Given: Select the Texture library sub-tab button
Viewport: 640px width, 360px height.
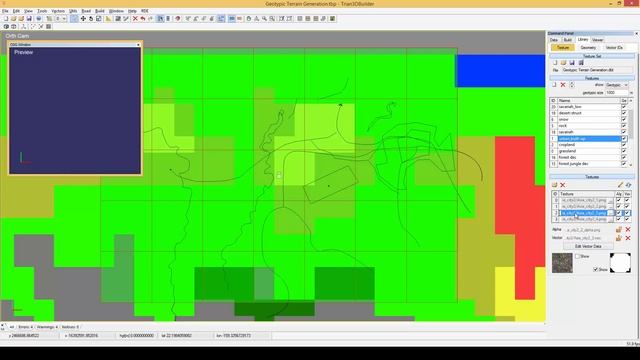Looking at the screenshot, I should pos(563,48).
